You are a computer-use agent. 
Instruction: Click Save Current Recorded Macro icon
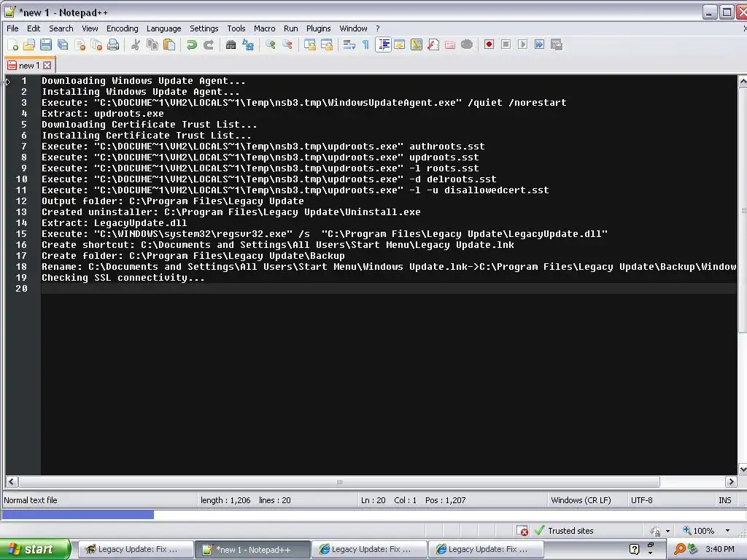coord(557,44)
